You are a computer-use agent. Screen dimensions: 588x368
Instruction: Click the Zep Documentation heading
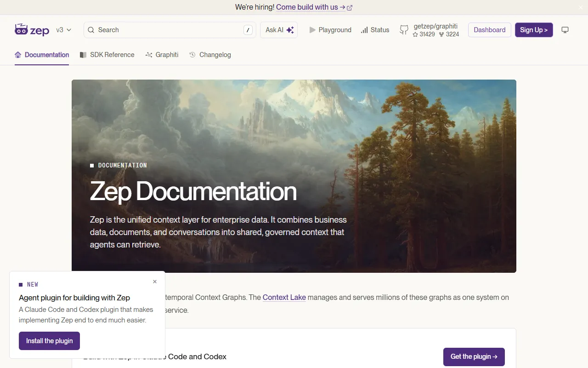[193, 191]
